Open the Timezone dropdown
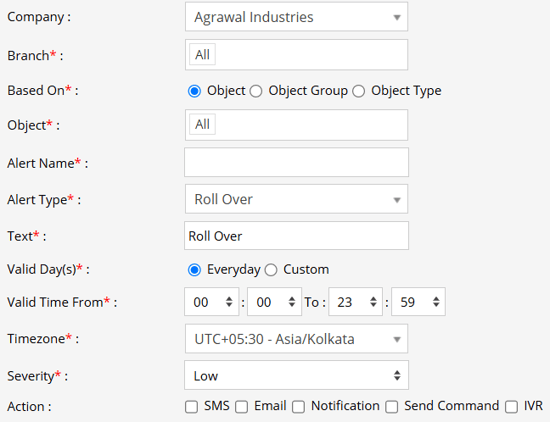 click(296, 339)
